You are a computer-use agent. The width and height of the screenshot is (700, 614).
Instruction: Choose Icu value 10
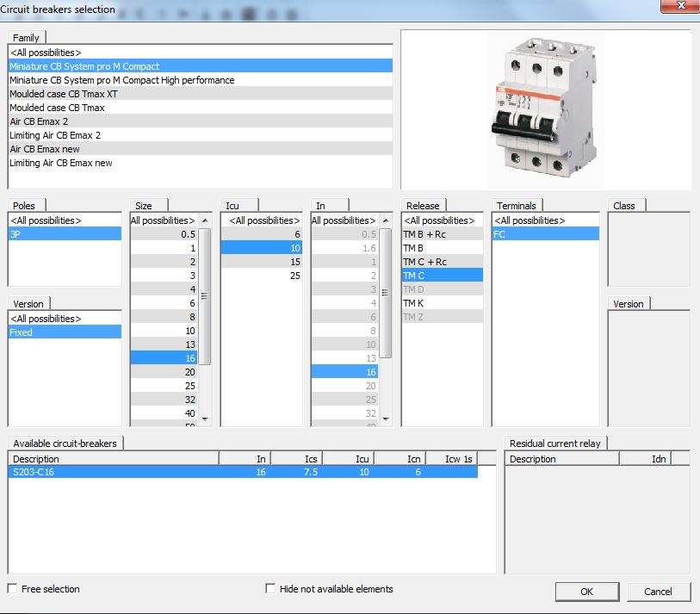[261, 248]
